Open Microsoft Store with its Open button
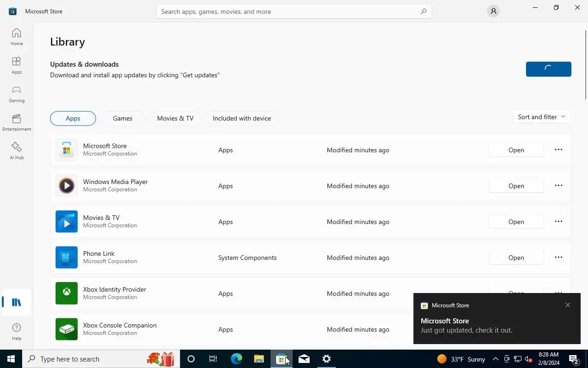The image size is (588, 368). (x=516, y=150)
